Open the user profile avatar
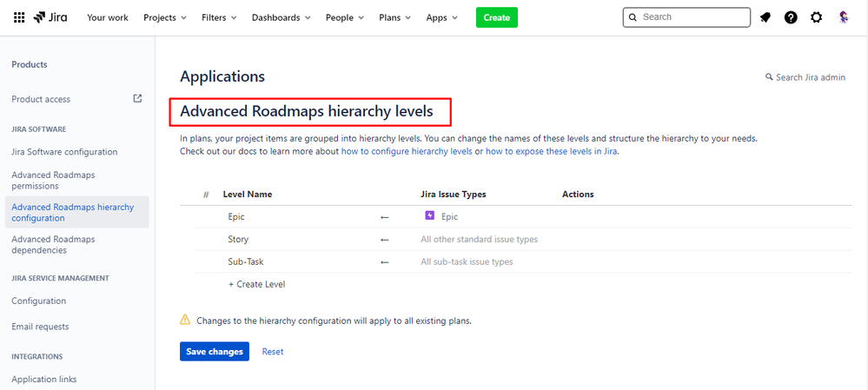 (x=843, y=17)
